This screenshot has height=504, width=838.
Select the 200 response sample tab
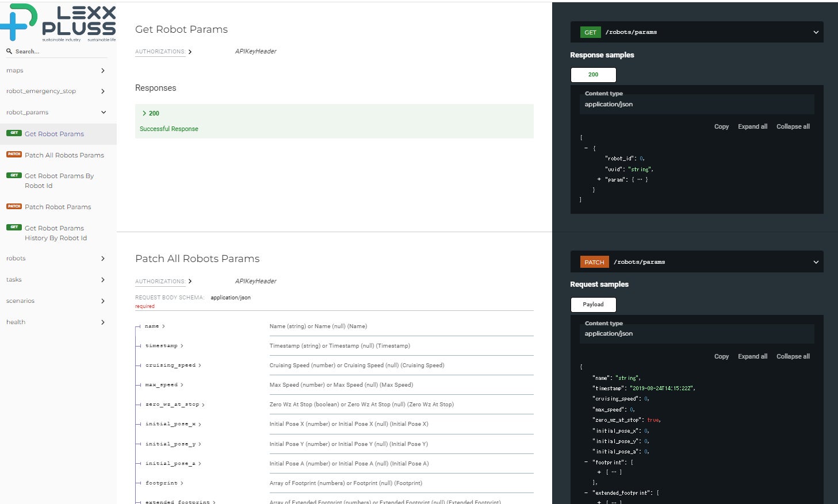593,75
